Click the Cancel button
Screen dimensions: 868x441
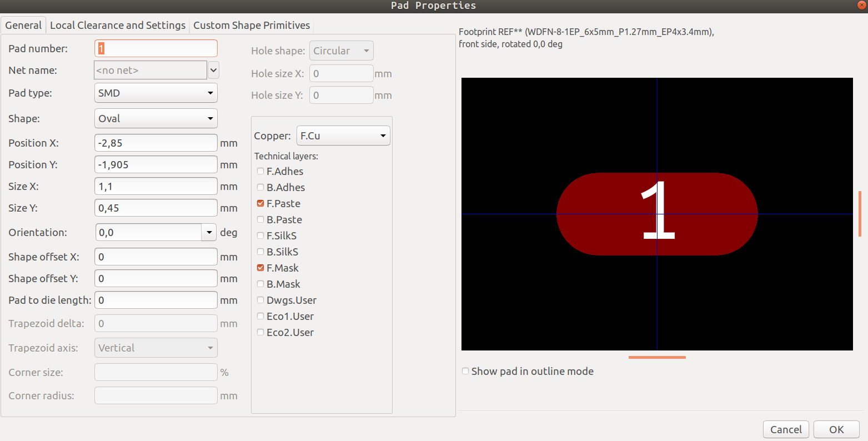[x=786, y=429]
